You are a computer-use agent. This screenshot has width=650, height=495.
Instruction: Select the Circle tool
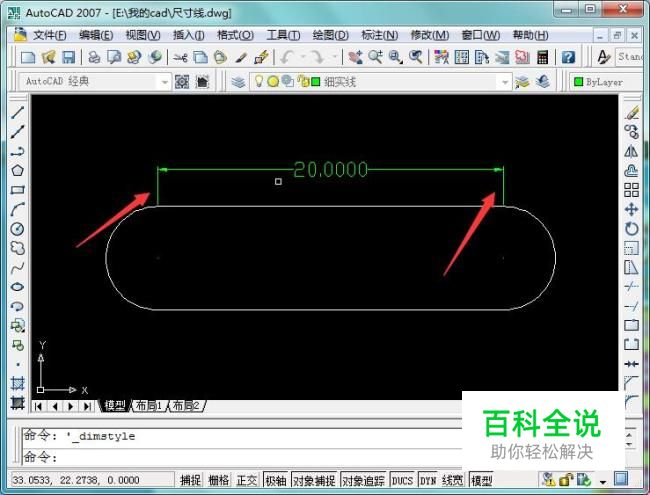tap(17, 229)
